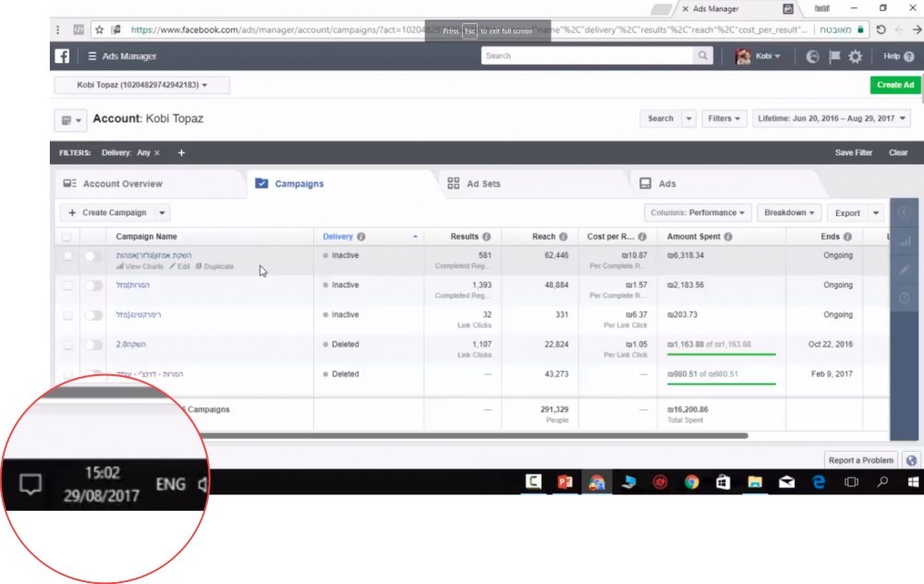This screenshot has height=584, width=924.
Task: Open the history clock in right sidebar
Action: [904, 298]
